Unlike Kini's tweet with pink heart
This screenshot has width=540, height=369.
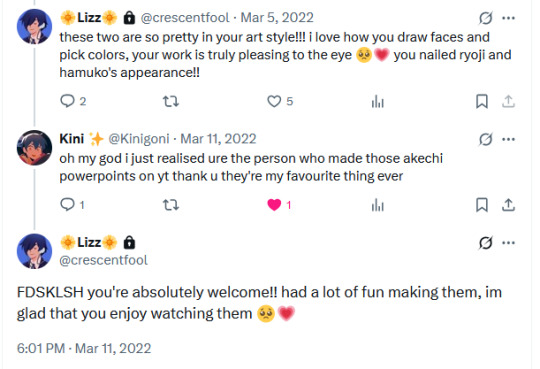pyautogui.click(x=274, y=205)
